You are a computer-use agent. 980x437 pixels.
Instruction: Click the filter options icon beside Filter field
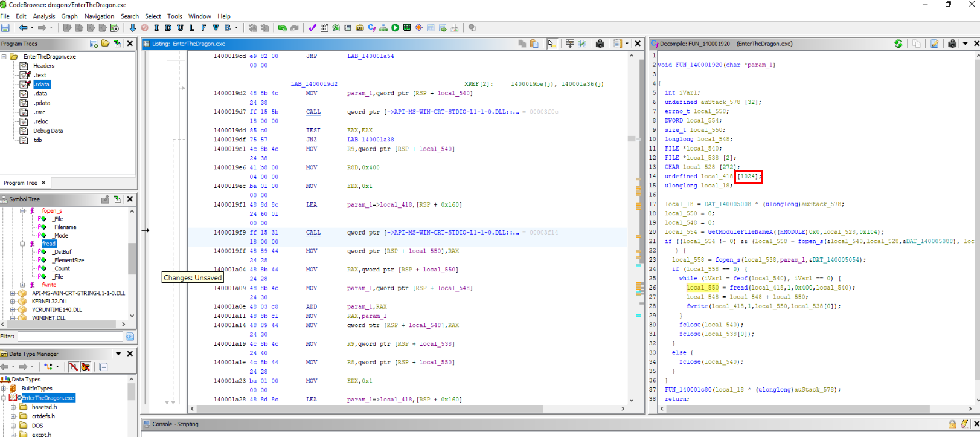(x=130, y=337)
